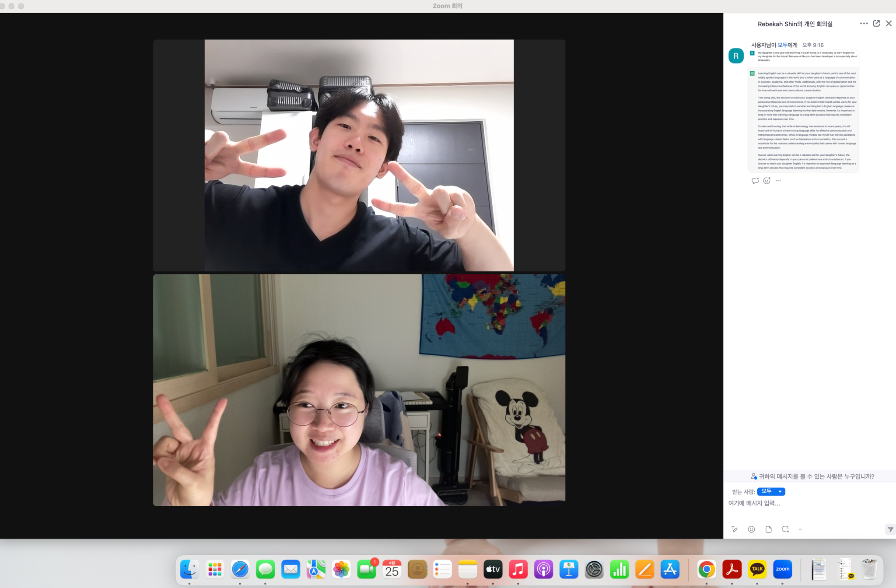Expand screenshot options chevron
896x588 pixels.
pyautogui.click(x=800, y=529)
